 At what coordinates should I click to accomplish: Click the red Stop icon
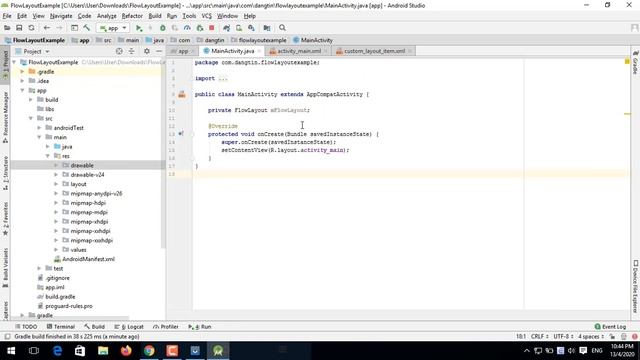coord(211,28)
